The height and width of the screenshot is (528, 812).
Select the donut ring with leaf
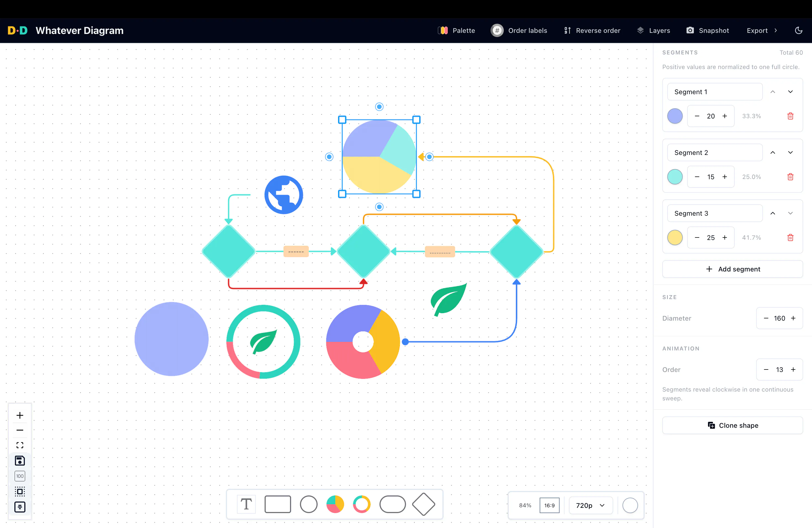click(x=263, y=342)
